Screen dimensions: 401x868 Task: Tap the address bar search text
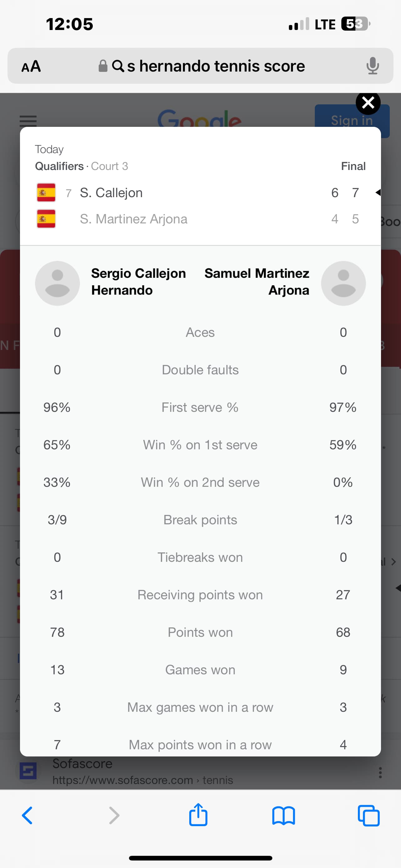click(215, 66)
